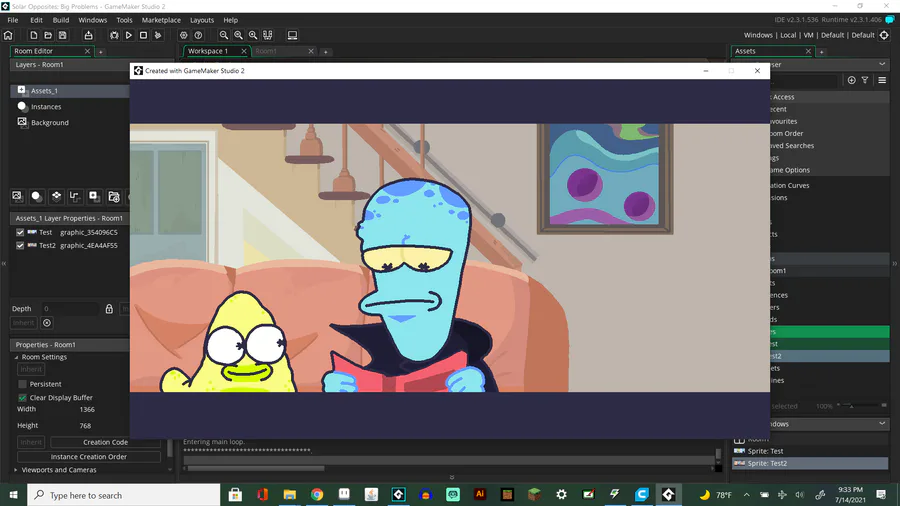Clean the build with broom icon

click(158, 35)
